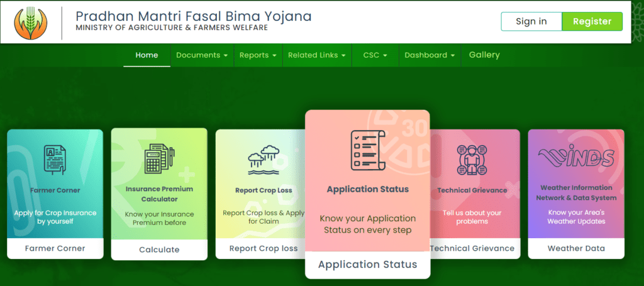Expand the CSC dropdown menu

pos(375,55)
